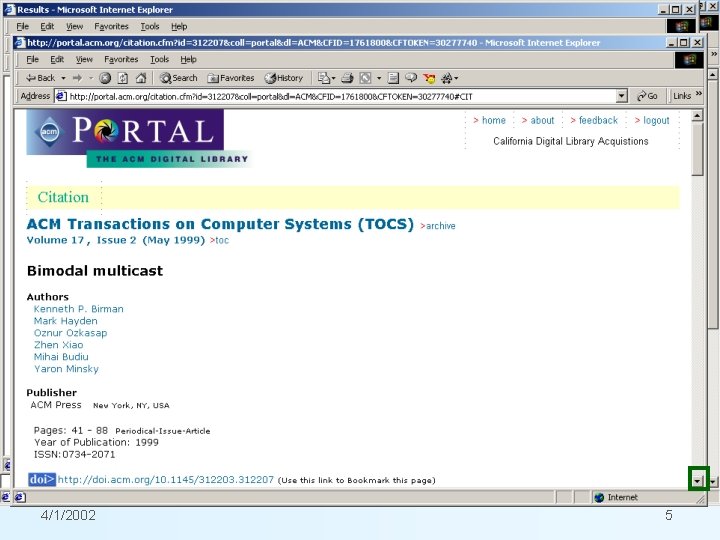Open author Zhen Xiao
The image size is (720, 540).
[x=58, y=345]
